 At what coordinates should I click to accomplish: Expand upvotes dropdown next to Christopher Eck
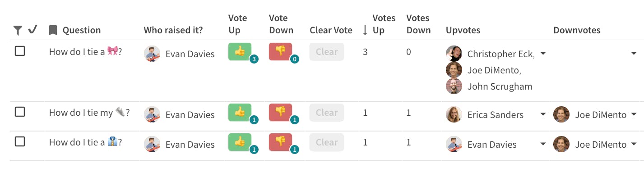(543, 54)
